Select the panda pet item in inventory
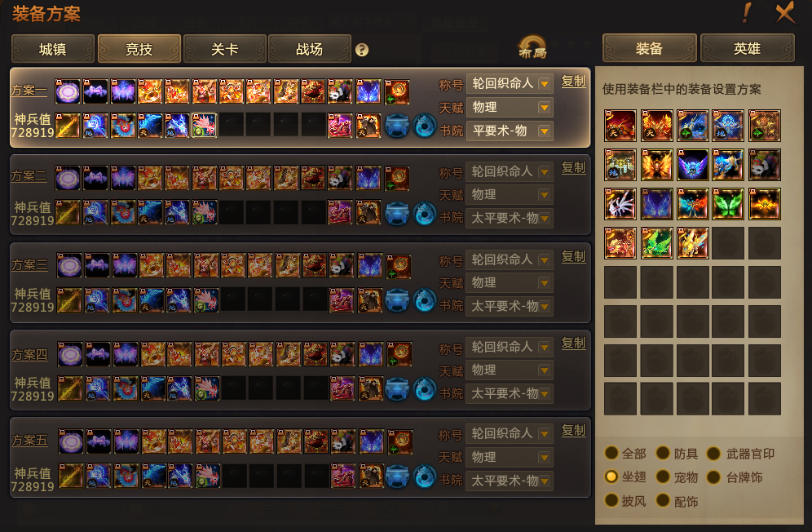 click(x=765, y=165)
